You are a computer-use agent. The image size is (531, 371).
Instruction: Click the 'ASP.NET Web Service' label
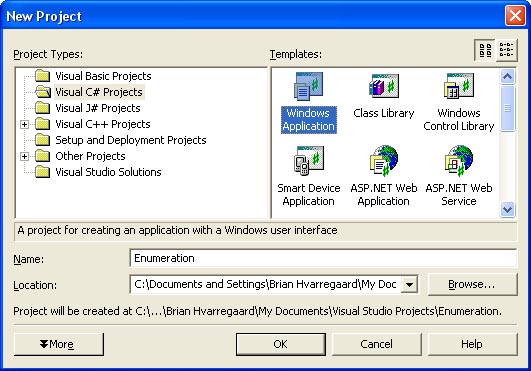pos(459,194)
